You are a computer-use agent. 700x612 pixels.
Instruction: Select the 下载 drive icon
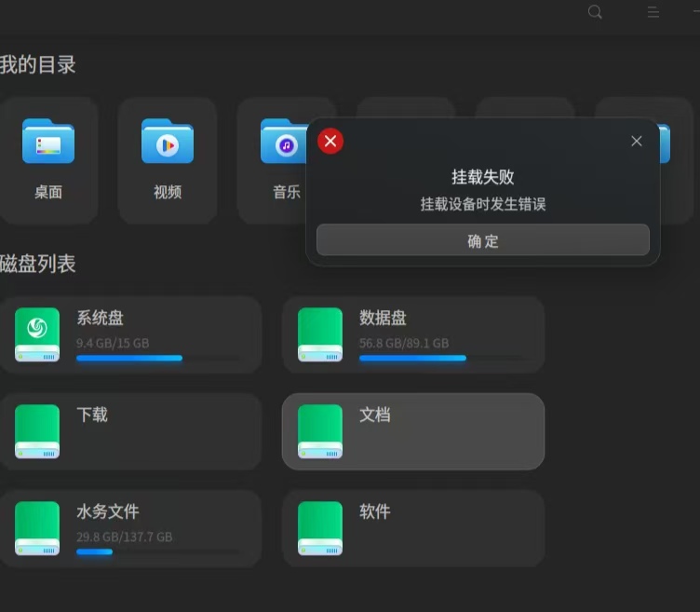tap(37, 431)
